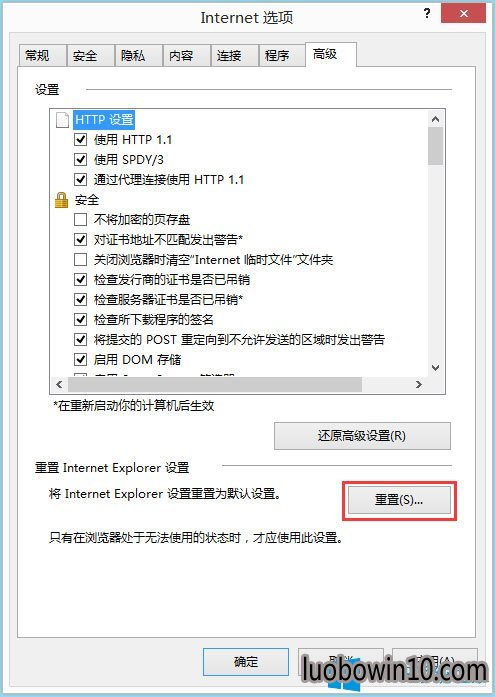Click the horizontal scroll left arrow
The image size is (495, 697).
tap(59, 384)
